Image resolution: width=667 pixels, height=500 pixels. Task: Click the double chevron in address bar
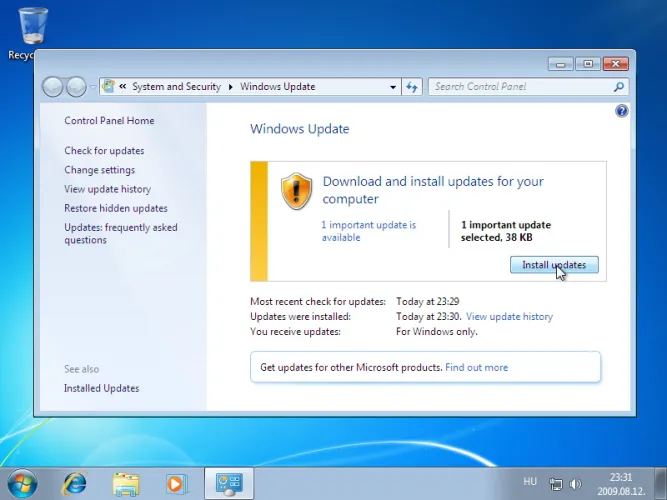[123, 86]
